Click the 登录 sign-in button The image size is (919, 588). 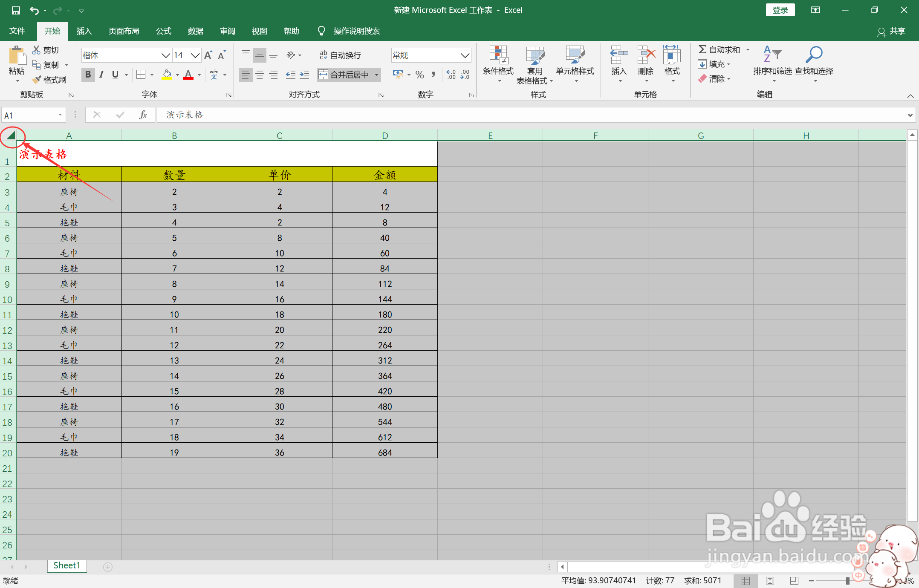(x=780, y=10)
